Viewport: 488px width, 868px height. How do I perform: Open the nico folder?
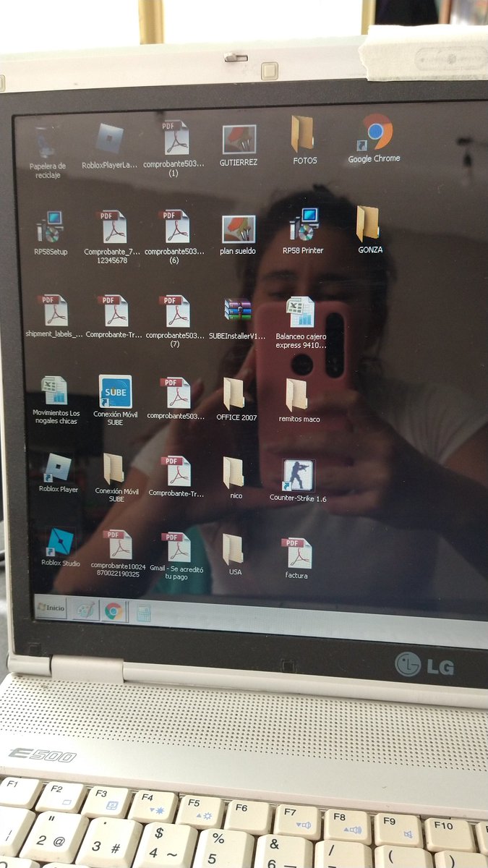click(x=233, y=473)
